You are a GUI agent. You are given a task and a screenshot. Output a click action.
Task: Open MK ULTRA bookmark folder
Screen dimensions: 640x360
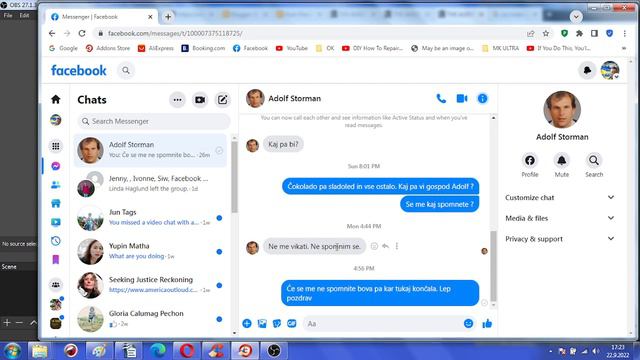click(x=500, y=48)
